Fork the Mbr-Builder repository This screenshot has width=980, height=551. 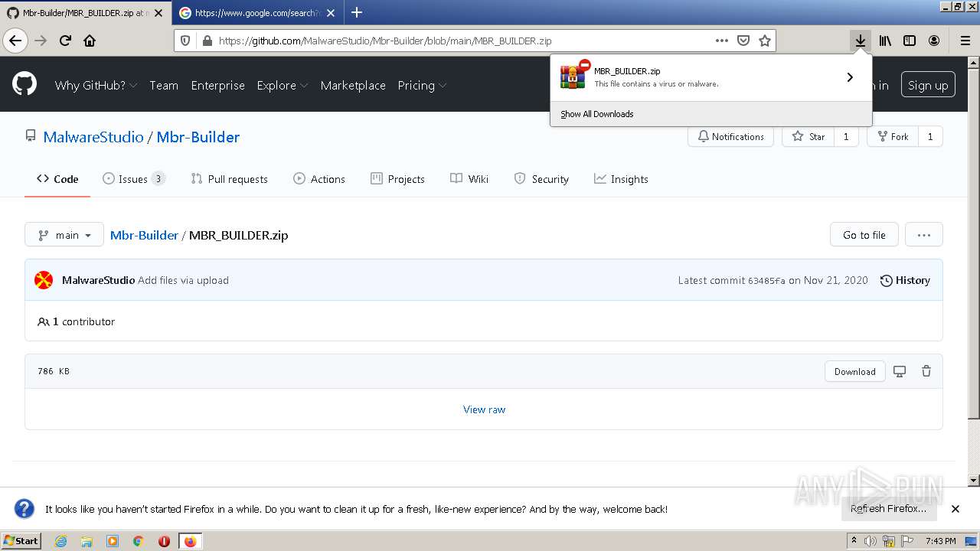[x=893, y=137]
